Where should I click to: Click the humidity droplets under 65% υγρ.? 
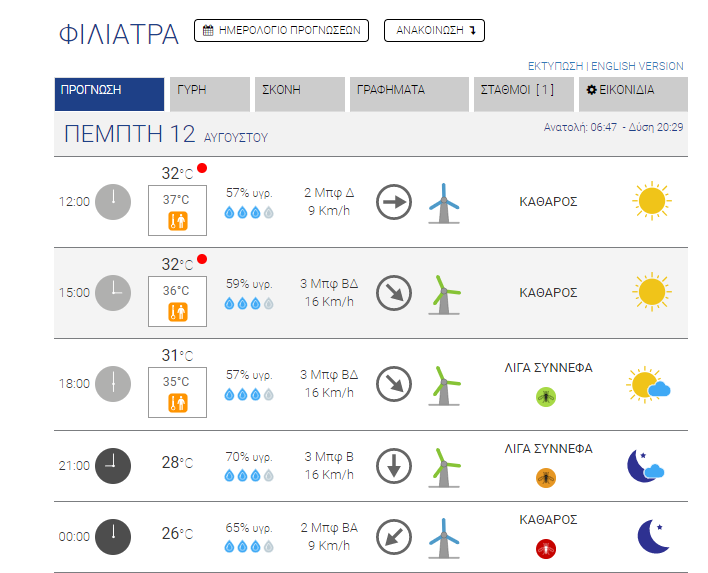pos(249,547)
